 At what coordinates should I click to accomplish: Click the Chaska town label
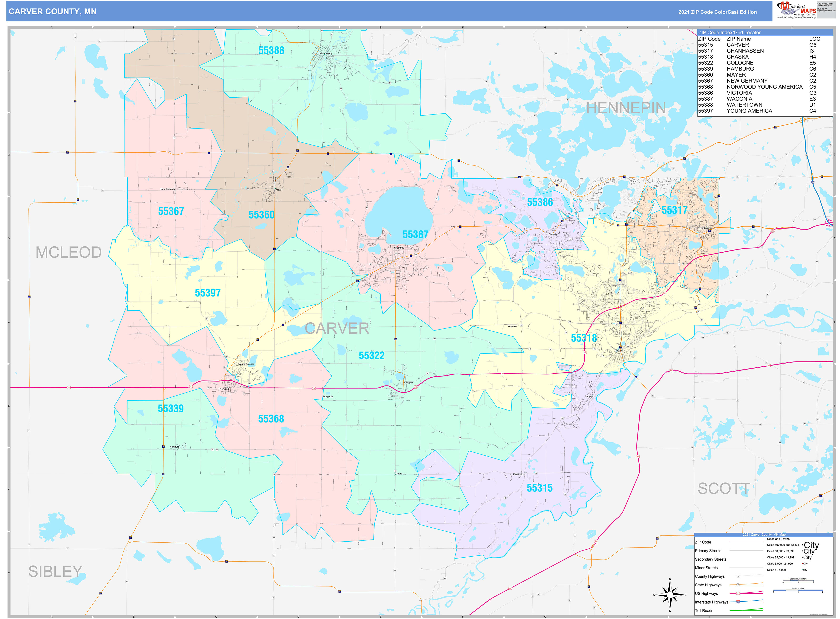point(619,350)
